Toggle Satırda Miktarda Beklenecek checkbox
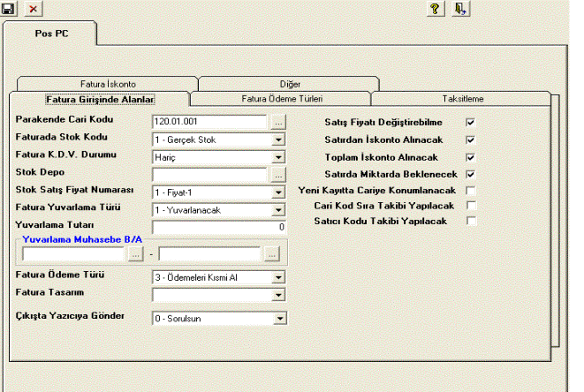The image size is (584, 392). (x=470, y=174)
